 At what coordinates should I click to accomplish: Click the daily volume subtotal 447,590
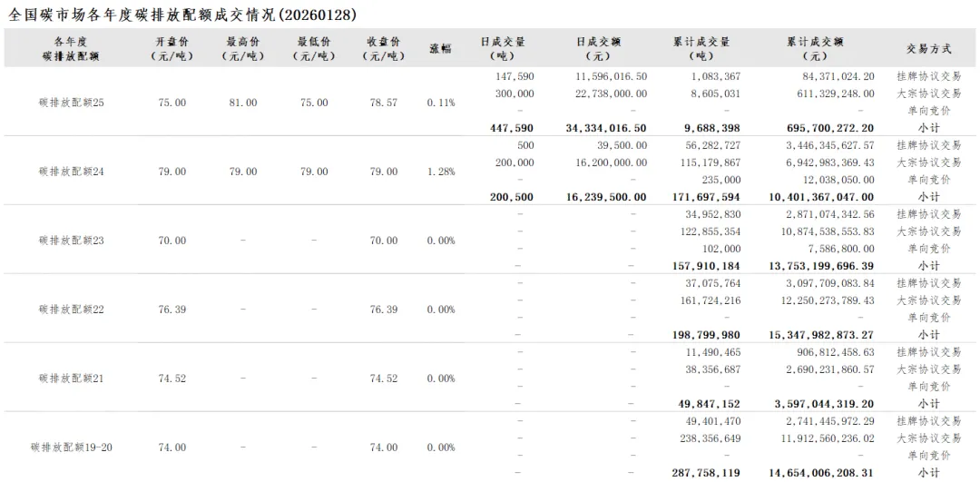[x=512, y=128]
